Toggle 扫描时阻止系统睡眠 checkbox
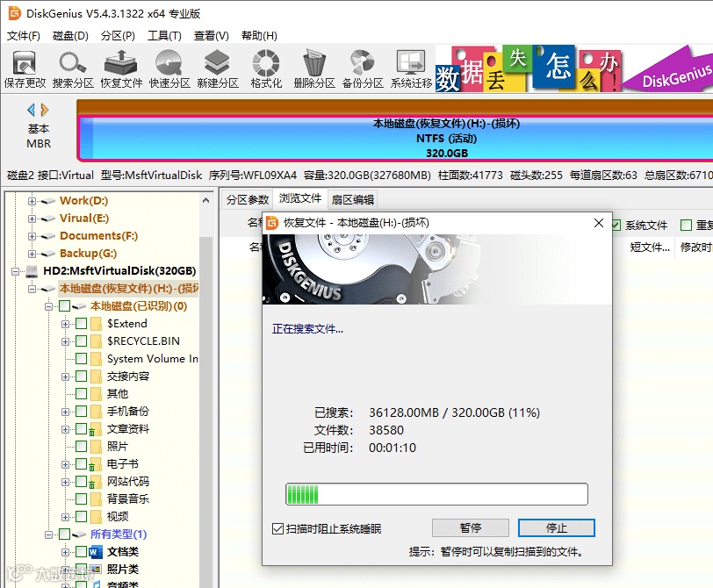 click(x=277, y=529)
